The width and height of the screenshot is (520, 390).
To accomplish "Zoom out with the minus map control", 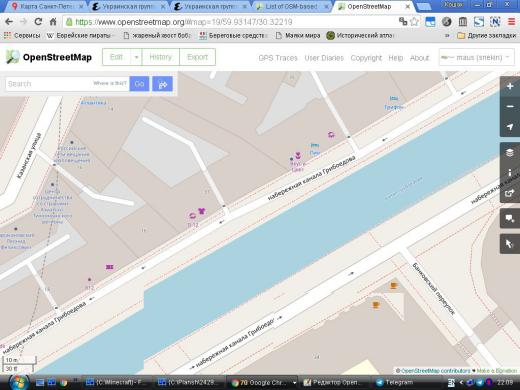I will (510, 107).
